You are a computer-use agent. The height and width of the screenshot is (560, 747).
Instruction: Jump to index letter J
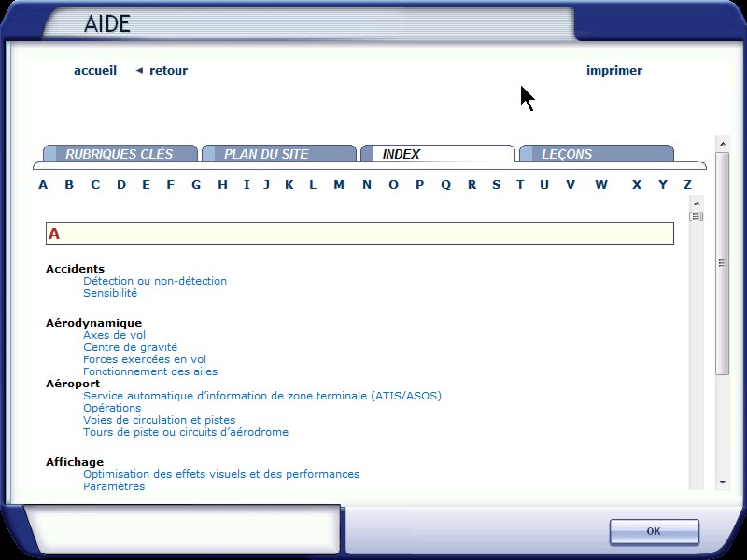click(x=267, y=184)
